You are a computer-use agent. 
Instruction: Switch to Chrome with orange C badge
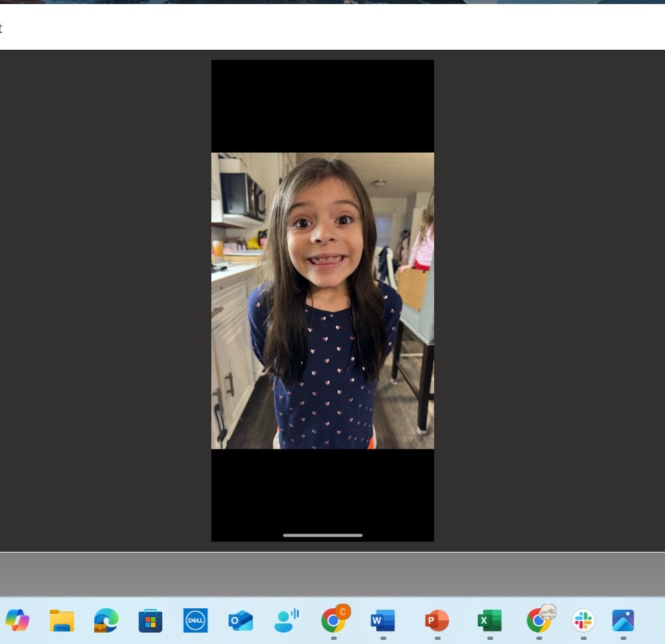point(333,620)
